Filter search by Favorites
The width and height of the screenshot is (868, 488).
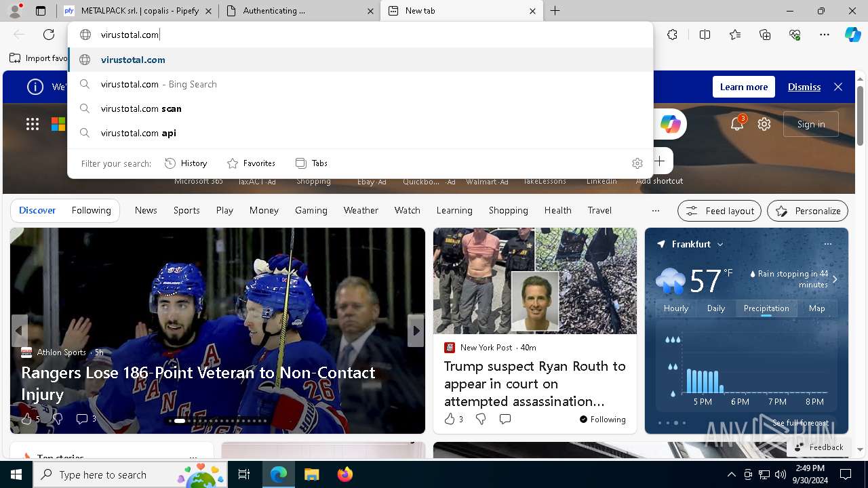[x=252, y=163]
